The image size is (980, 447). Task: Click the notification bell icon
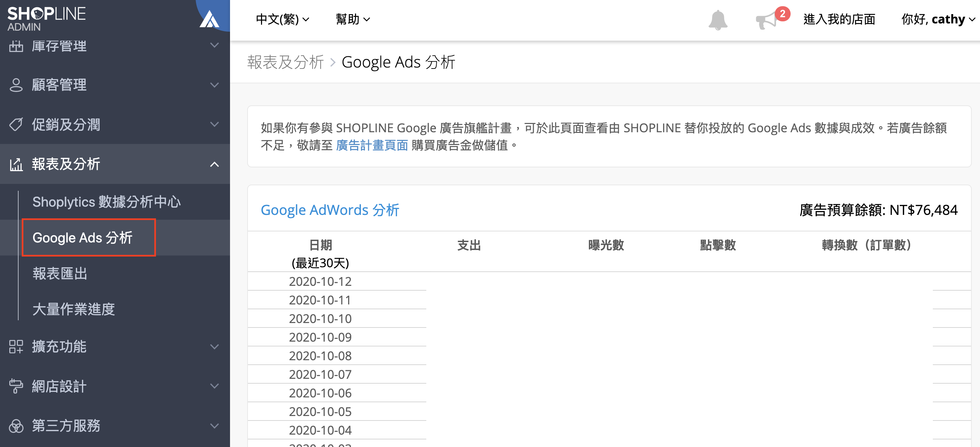point(718,20)
